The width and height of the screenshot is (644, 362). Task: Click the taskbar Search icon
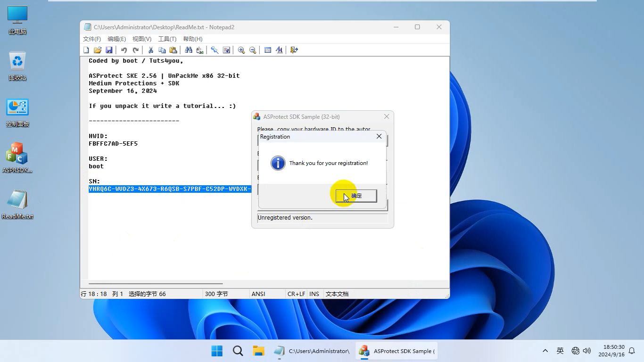click(238, 351)
